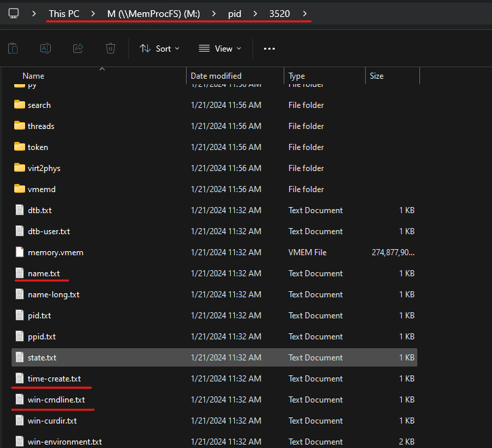Click the time-create.txt file icon

[20, 378]
